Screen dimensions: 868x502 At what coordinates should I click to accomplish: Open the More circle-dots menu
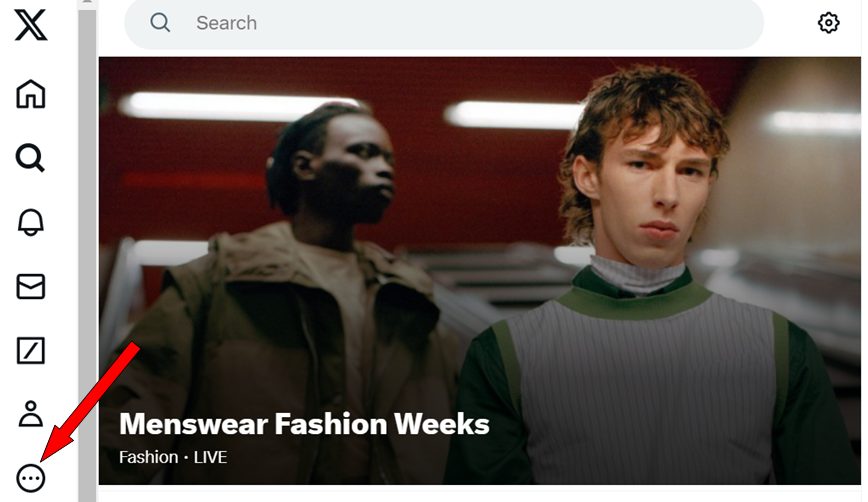[30, 478]
